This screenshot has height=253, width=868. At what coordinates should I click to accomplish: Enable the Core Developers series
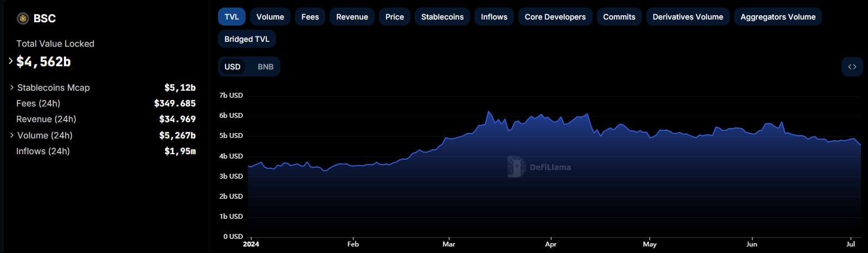click(x=555, y=17)
